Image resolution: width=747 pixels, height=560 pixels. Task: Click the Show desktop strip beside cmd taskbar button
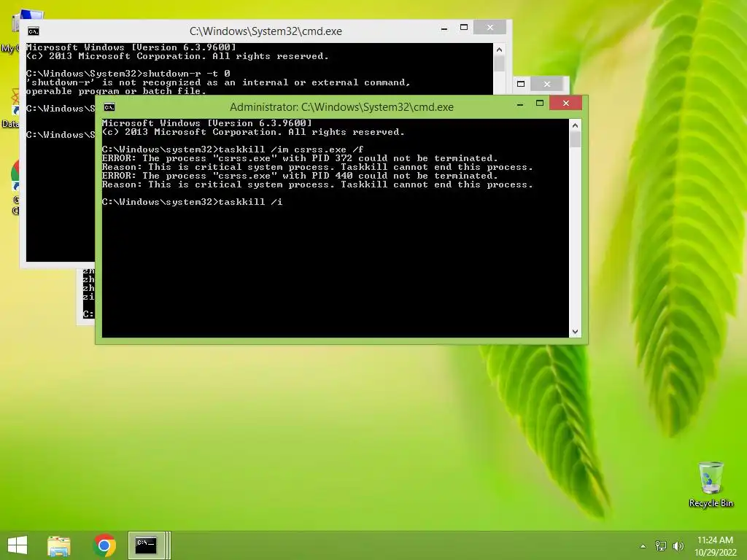click(x=169, y=545)
